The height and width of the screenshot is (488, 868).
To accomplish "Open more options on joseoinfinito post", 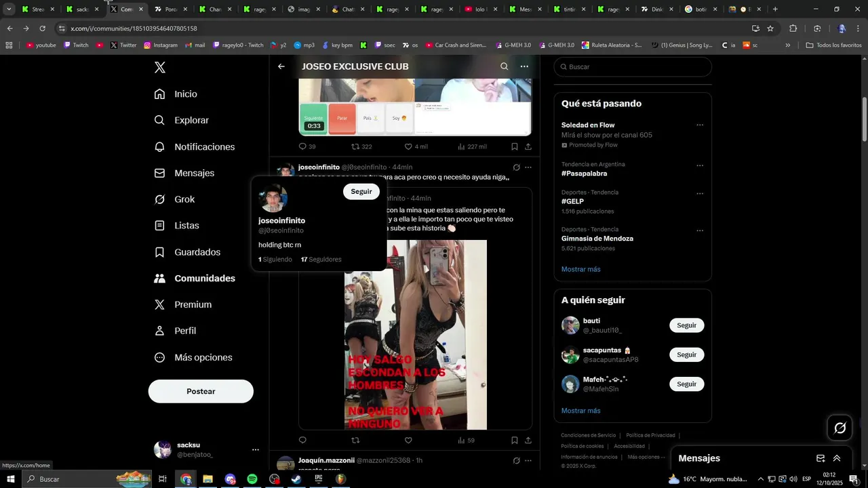I will point(528,167).
